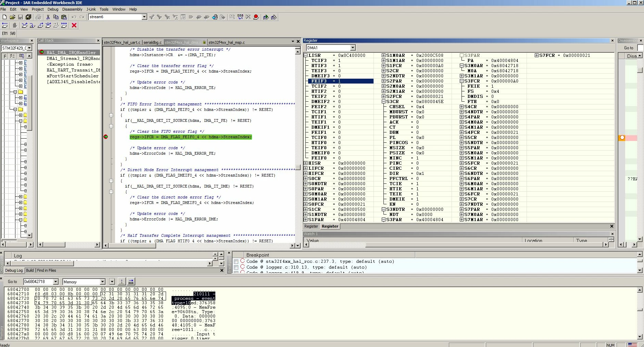644x347 pixels.
Task: Click the memory Go to address field
Action: coord(38,282)
